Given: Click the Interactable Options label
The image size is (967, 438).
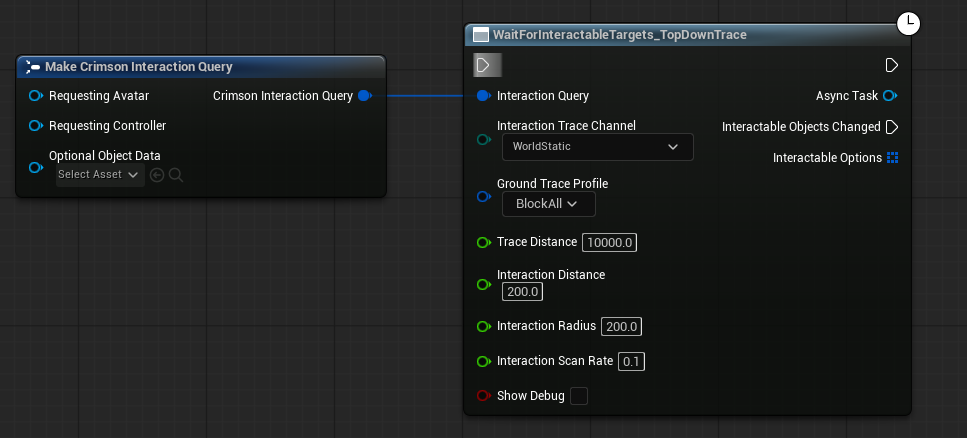Looking at the screenshot, I should [827, 158].
